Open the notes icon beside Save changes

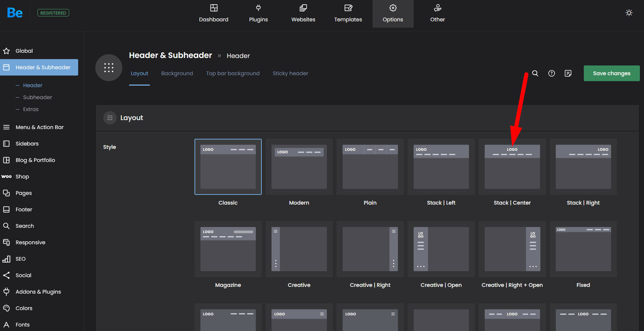[x=568, y=73]
